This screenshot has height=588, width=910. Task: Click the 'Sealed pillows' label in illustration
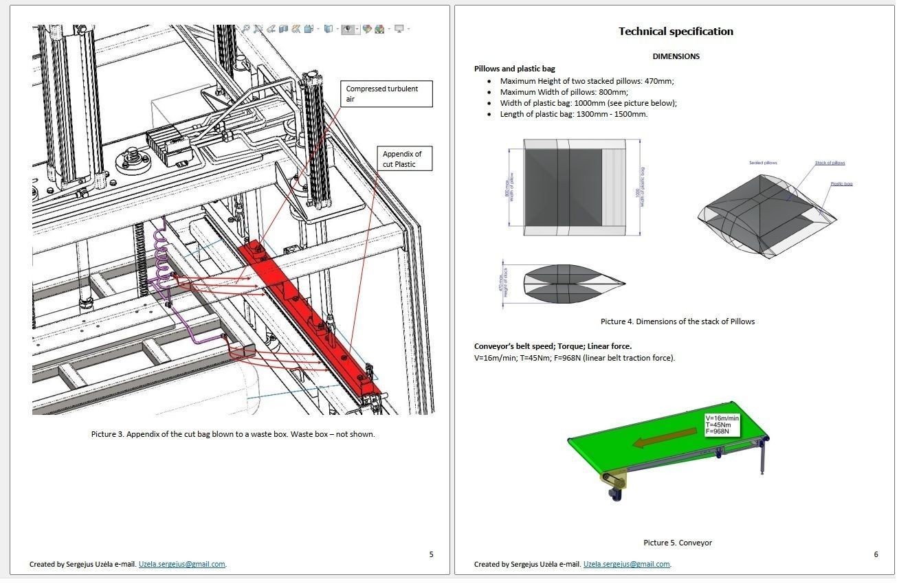click(763, 163)
